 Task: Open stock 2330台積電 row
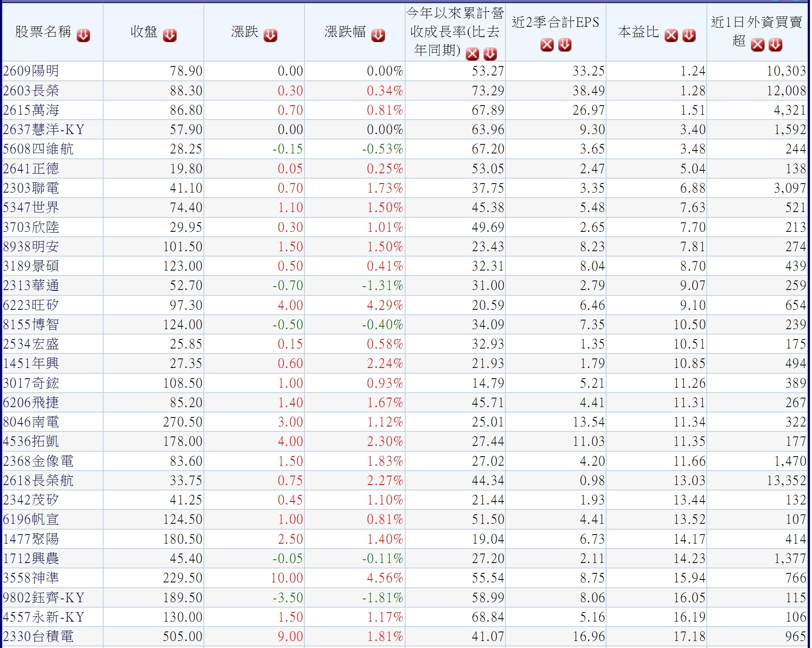pos(38,636)
